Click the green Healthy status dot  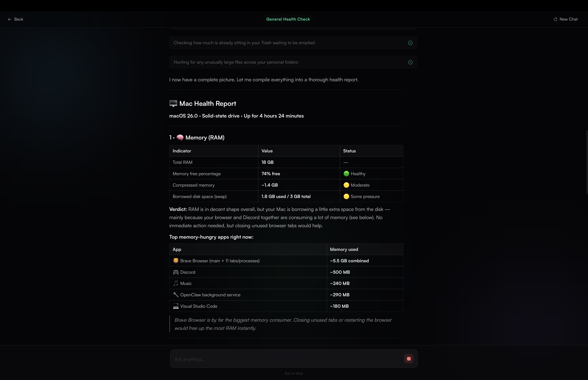pos(346,174)
